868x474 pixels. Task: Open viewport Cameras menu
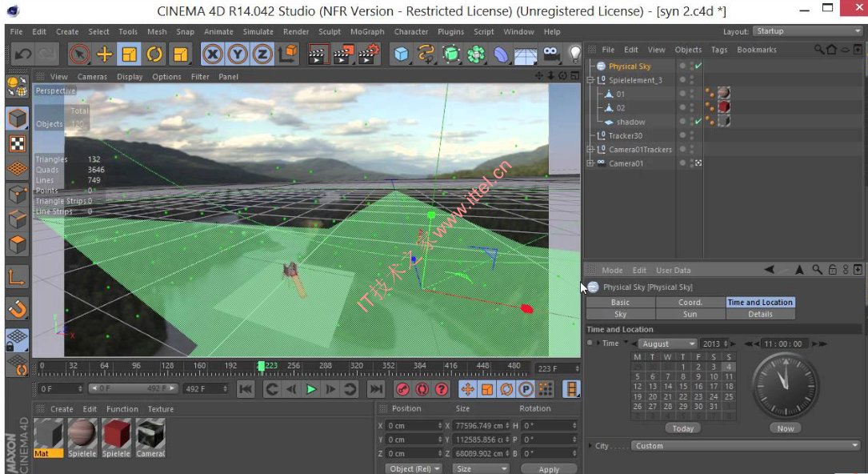pyautogui.click(x=92, y=76)
